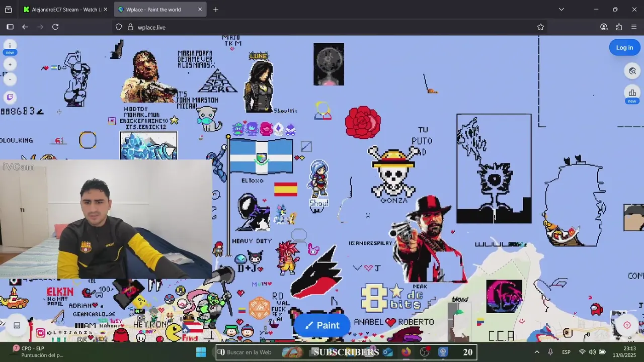Viewport: 644px width, 362px height.
Task: Open the leaderboard chart icon
Action: click(632, 93)
